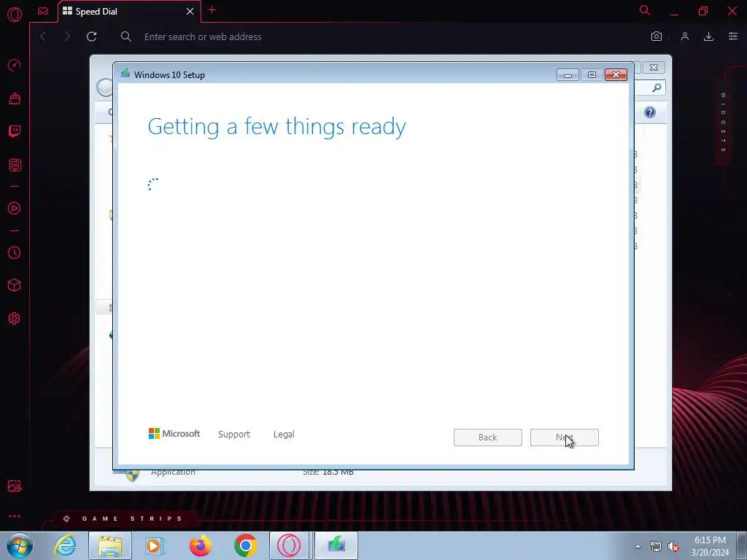Click the address bar search field

(381, 36)
